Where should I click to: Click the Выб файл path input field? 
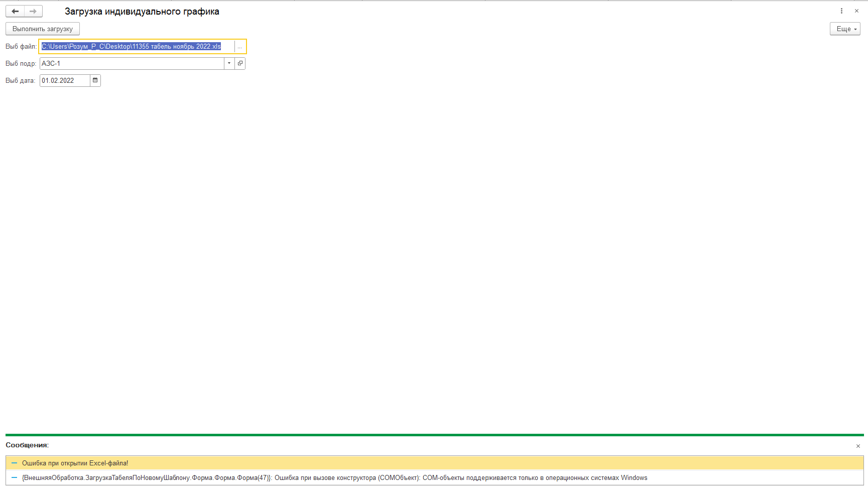pos(137,46)
